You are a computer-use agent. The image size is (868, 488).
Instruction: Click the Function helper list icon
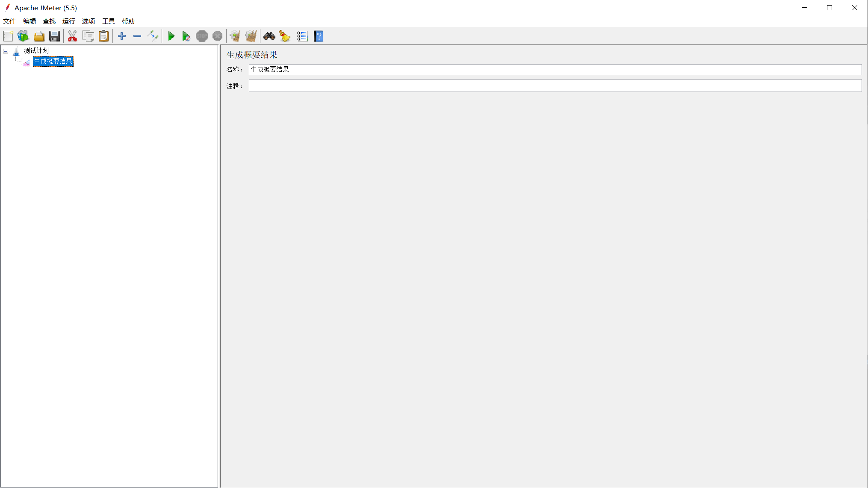302,36
